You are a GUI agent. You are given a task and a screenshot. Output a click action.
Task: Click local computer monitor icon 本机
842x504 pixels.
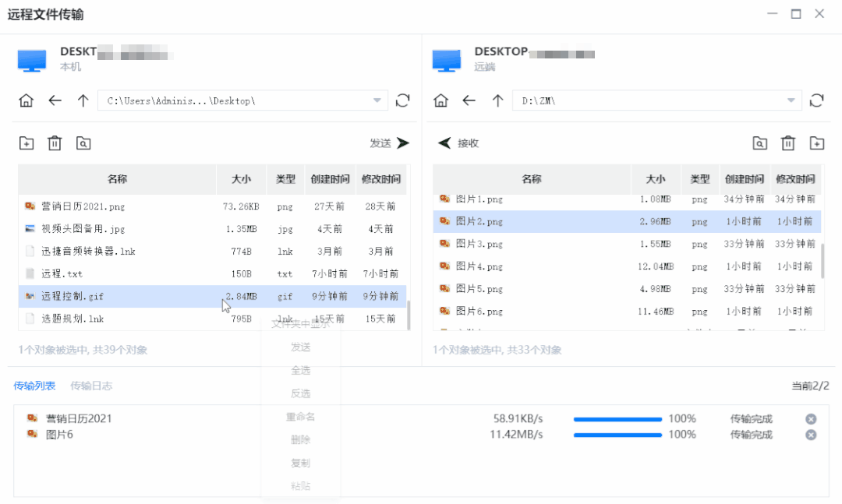pos(32,59)
